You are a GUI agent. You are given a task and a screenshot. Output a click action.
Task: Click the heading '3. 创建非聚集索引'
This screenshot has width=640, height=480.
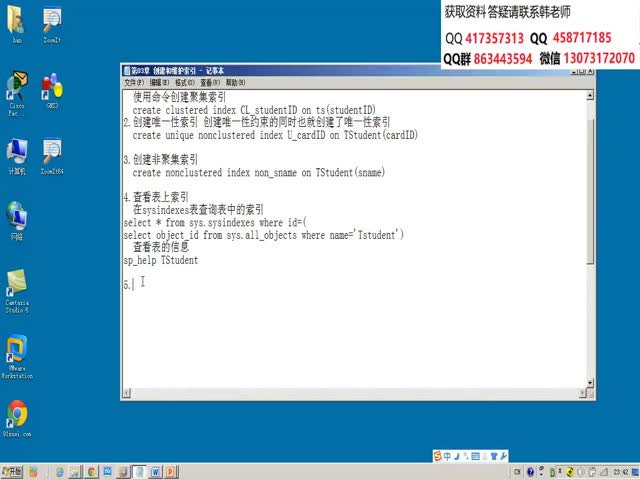[161, 160]
